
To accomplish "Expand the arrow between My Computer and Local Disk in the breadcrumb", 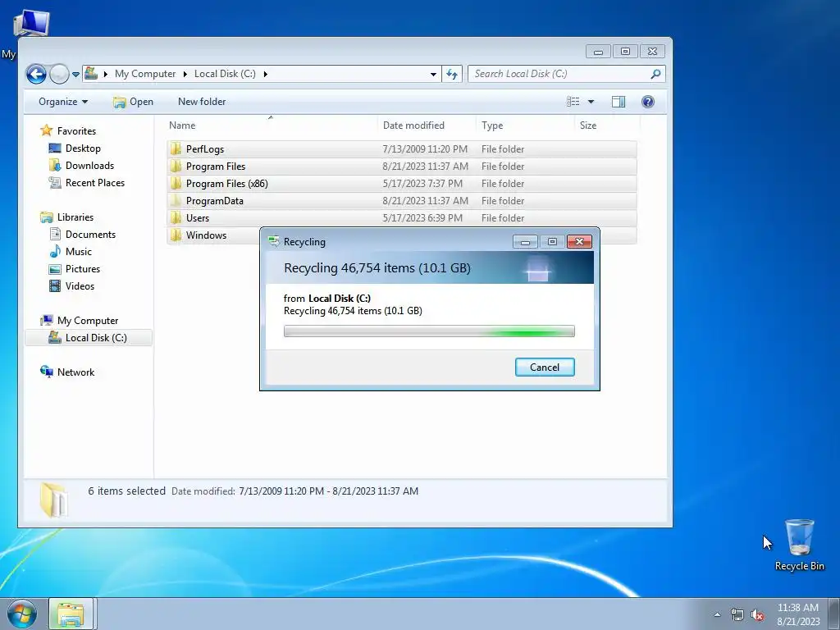I will tap(185, 74).
